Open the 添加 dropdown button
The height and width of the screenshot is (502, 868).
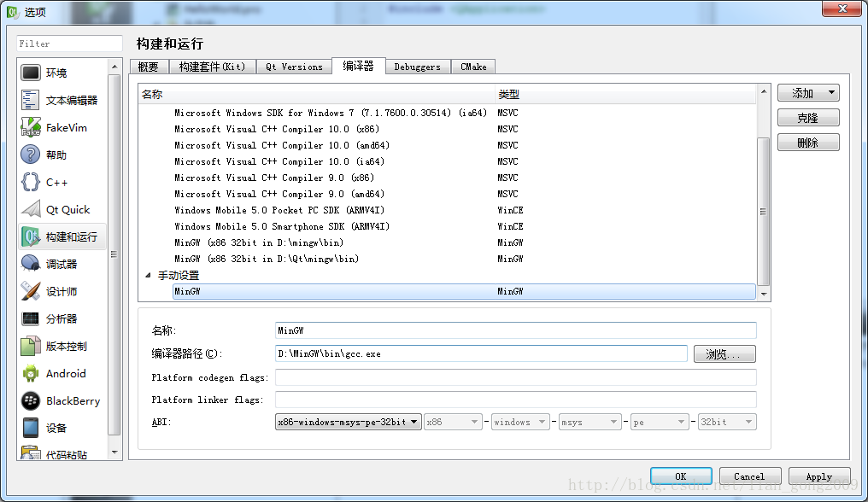point(808,93)
